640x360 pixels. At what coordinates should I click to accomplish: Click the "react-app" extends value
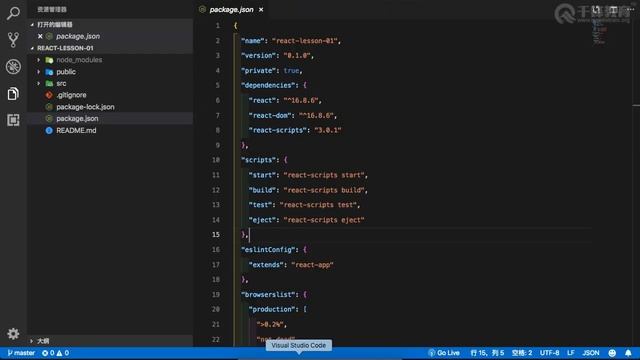click(312, 265)
